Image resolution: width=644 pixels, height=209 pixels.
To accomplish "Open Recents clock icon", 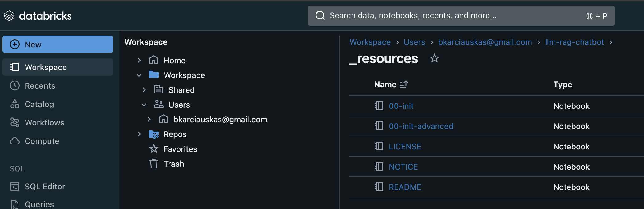I will click(14, 86).
